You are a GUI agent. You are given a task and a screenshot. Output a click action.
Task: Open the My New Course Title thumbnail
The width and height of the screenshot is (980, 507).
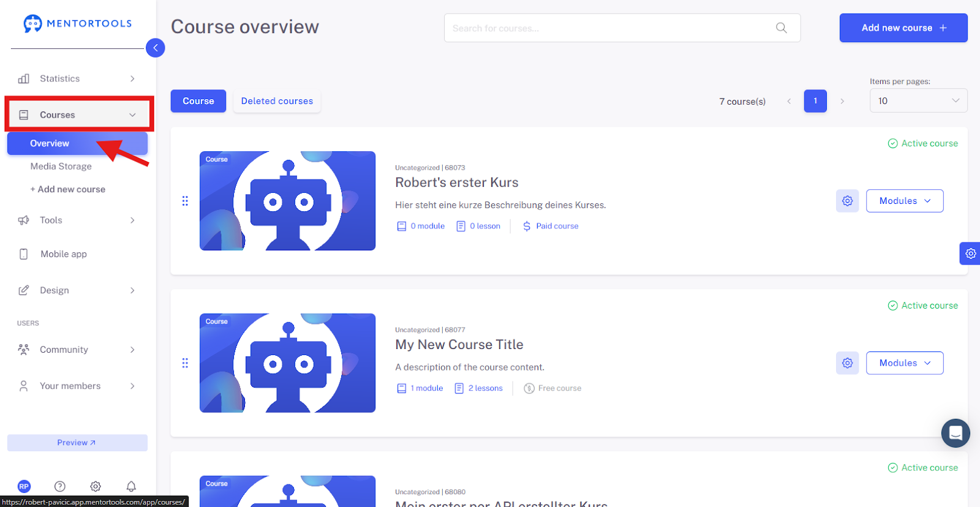click(288, 363)
